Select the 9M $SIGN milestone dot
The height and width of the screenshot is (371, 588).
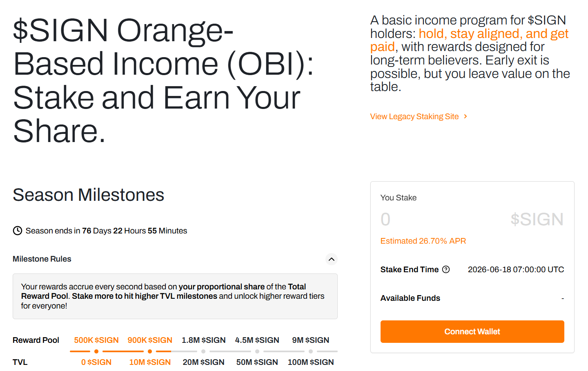tap(311, 351)
